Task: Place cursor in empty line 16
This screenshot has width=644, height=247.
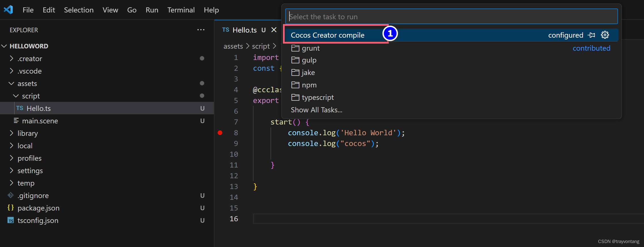Action: (x=448, y=219)
